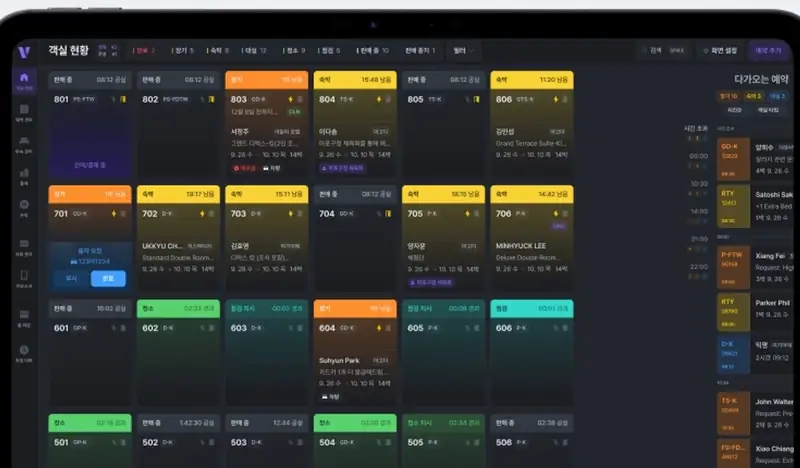Image resolution: width=800 pixels, height=468 pixels.
Task: Select the room 606 inspection card
Action: pyautogui.click(x=532, y=353)
